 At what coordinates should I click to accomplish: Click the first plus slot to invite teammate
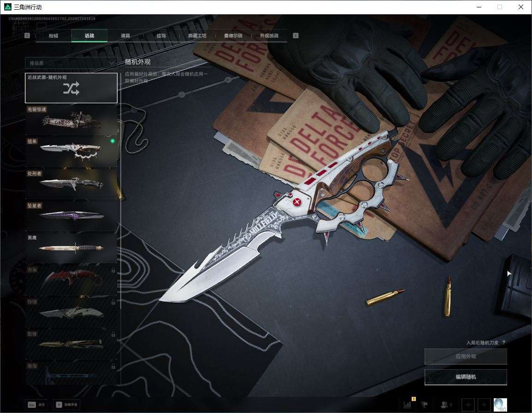468,405
